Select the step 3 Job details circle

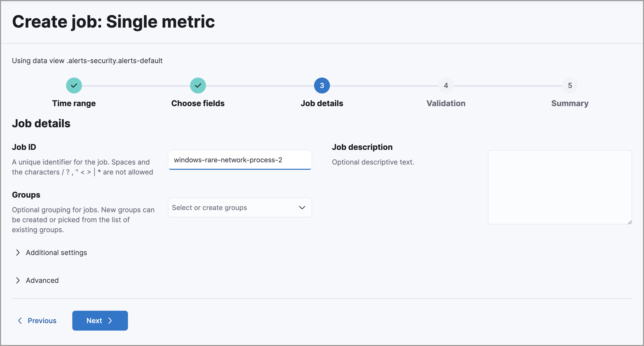point(322,85)
